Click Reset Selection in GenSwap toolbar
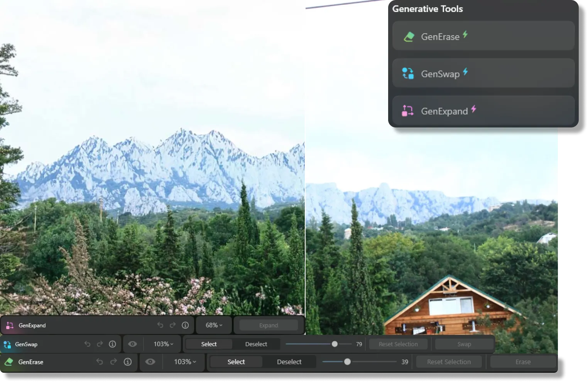Screen dimensions: 588x382 click(398, 344)
